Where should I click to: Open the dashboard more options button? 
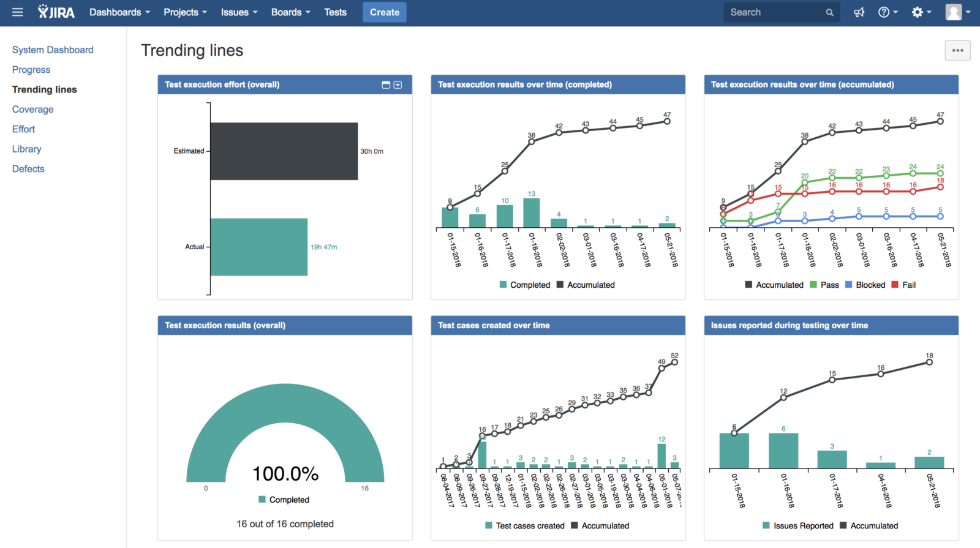[x=957, y=51]
